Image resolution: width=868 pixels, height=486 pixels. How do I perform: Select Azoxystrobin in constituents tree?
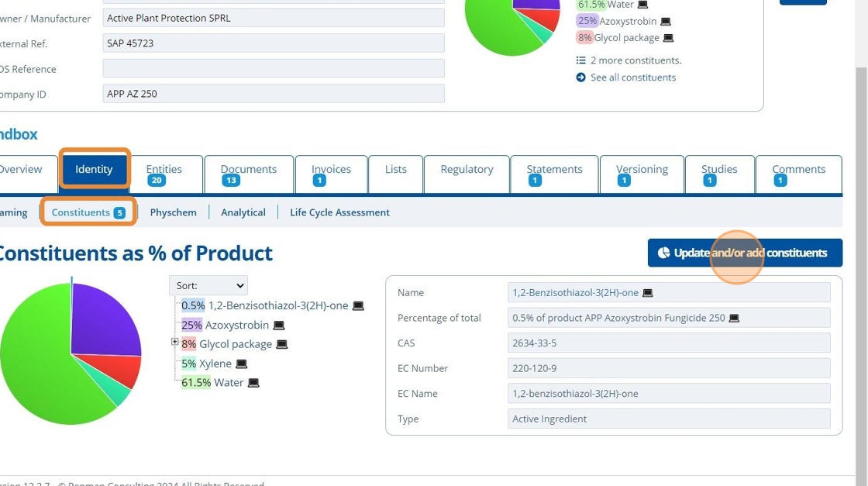pyautogui.click(x=237, y=325)
